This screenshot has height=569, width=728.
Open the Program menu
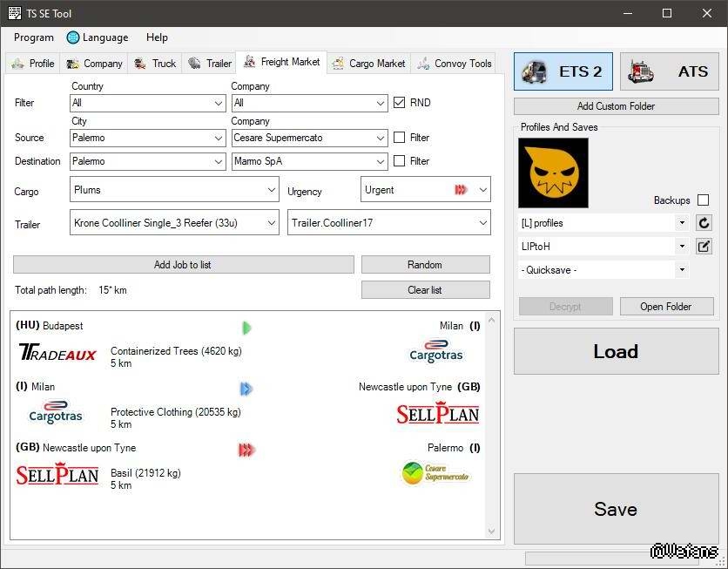click(34, 37)
